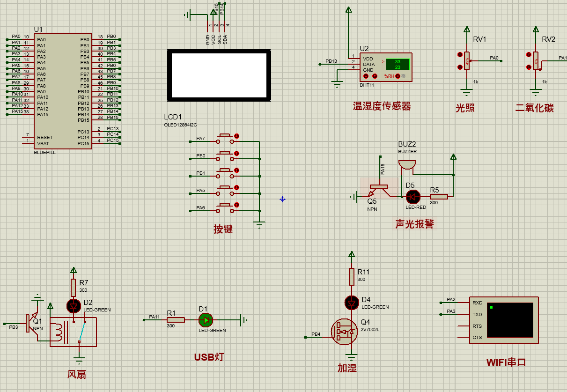
Task: Select the 按键 label
Action: pyautogui.click(x=223, y=229)
